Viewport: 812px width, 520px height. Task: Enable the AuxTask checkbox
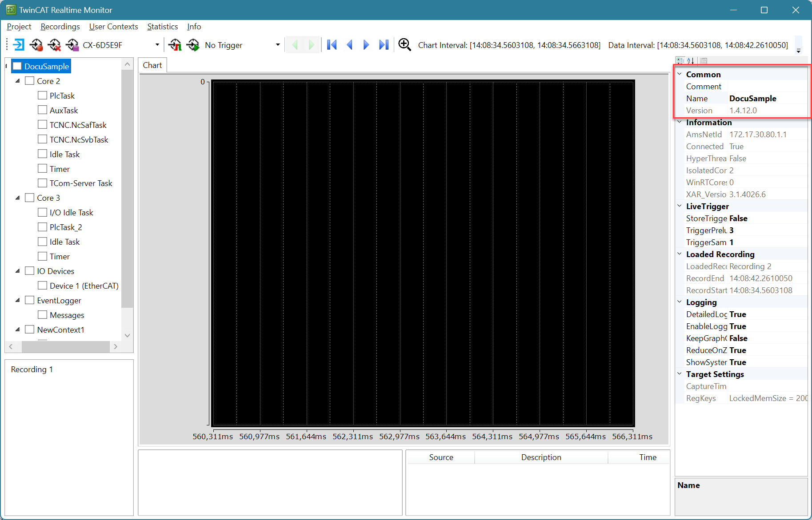coord(43,110)
